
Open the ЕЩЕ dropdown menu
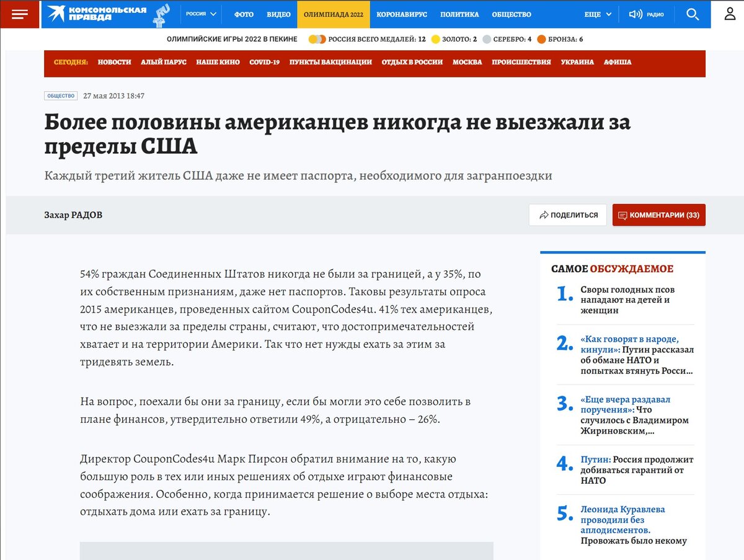pyautogui.click(x=594, y=14)
